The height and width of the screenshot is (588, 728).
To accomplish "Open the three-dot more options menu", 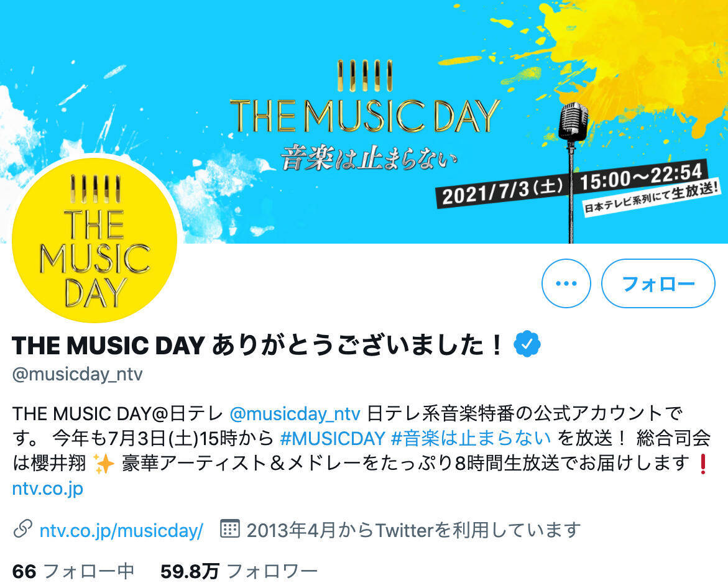I will click(566, 283).
